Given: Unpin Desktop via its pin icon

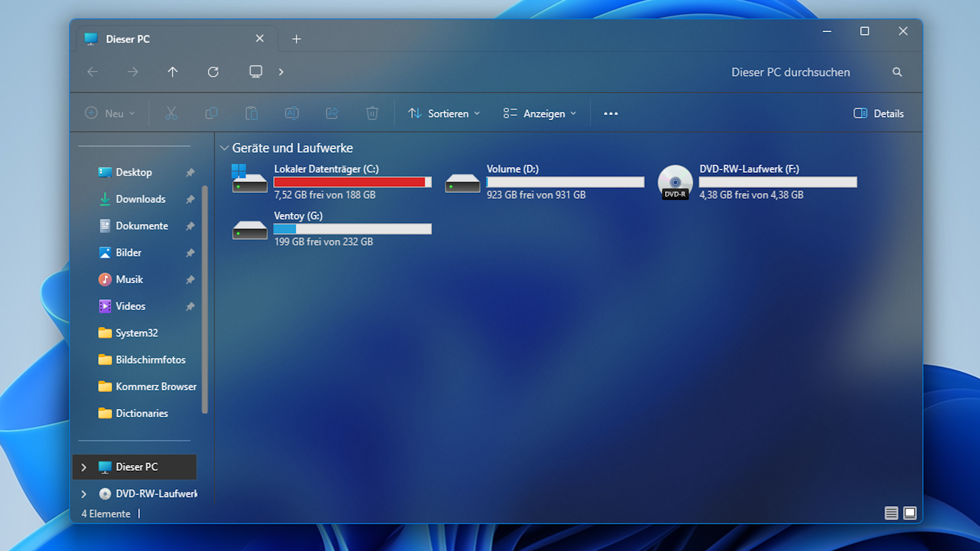Looking at the screenshot, I should pos(190,172).
